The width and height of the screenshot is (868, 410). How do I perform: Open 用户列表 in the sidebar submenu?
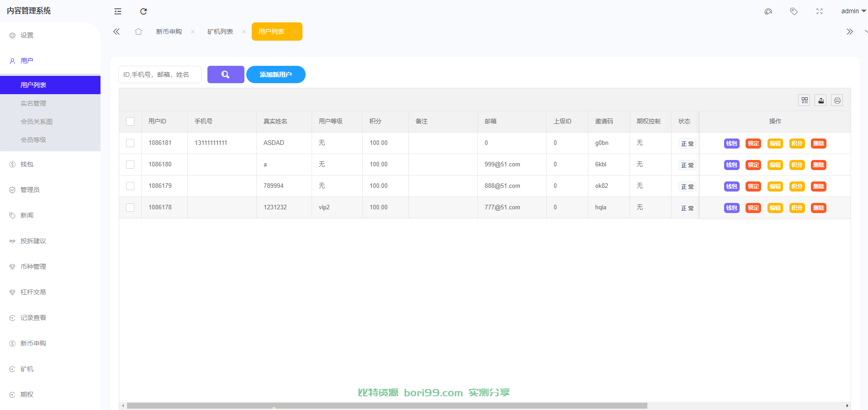pos(50,85)
